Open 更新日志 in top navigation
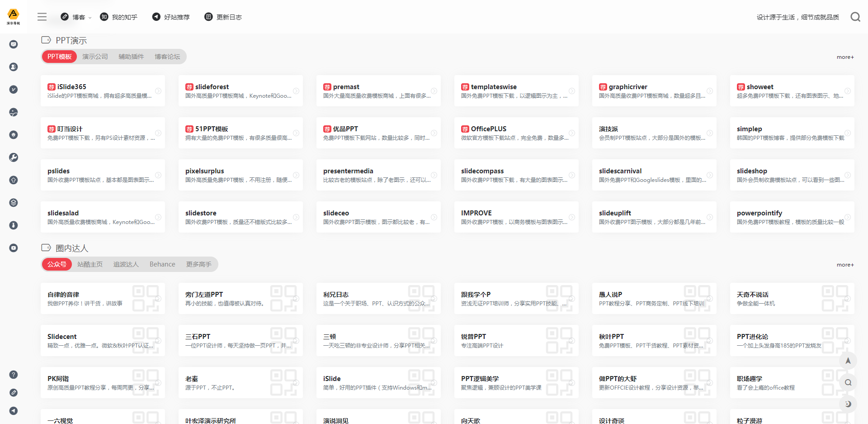This screenshot has width=868, height=424. click(223, 17)
